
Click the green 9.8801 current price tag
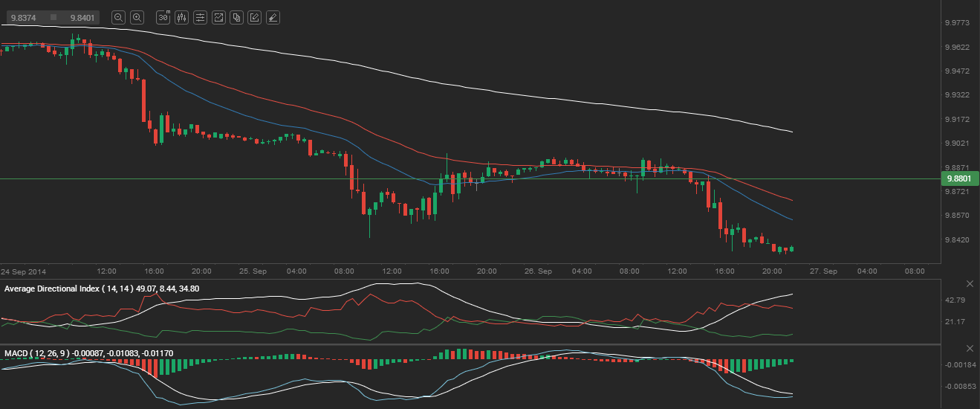coord(960,179)
